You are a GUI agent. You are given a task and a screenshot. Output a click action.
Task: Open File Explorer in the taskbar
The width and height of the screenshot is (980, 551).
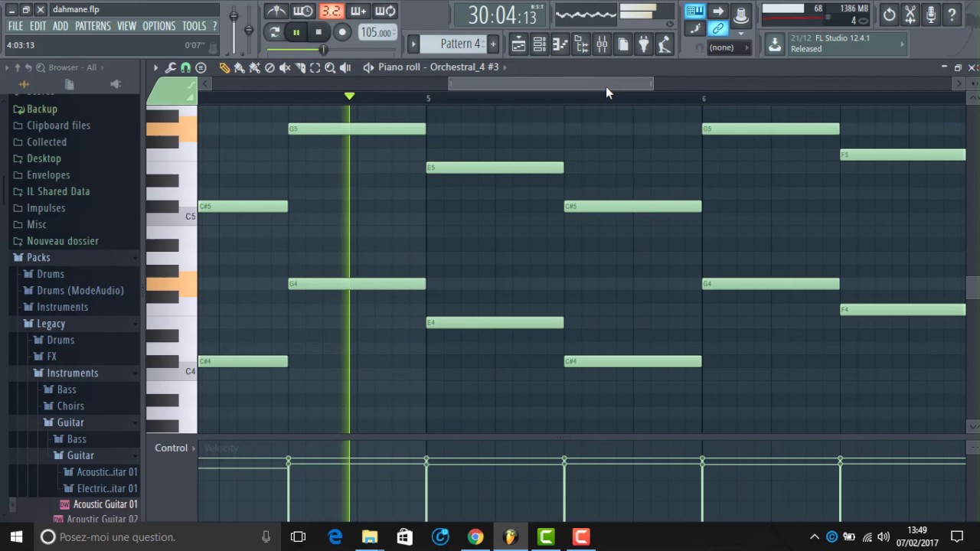click(370, 536)
